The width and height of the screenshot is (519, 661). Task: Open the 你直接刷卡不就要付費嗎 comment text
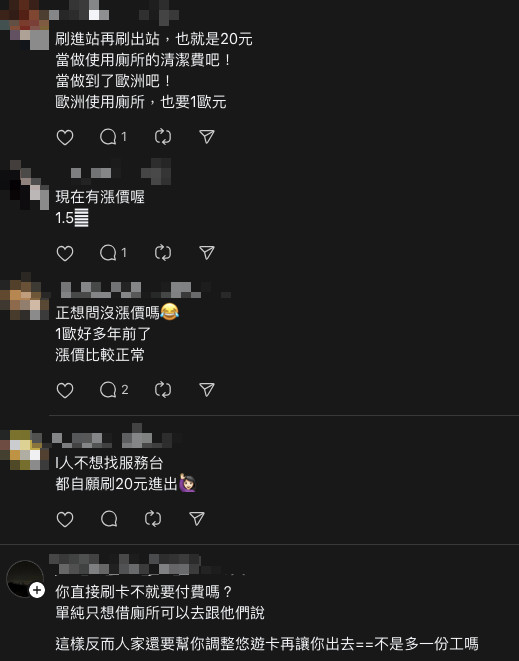point(144,592)
